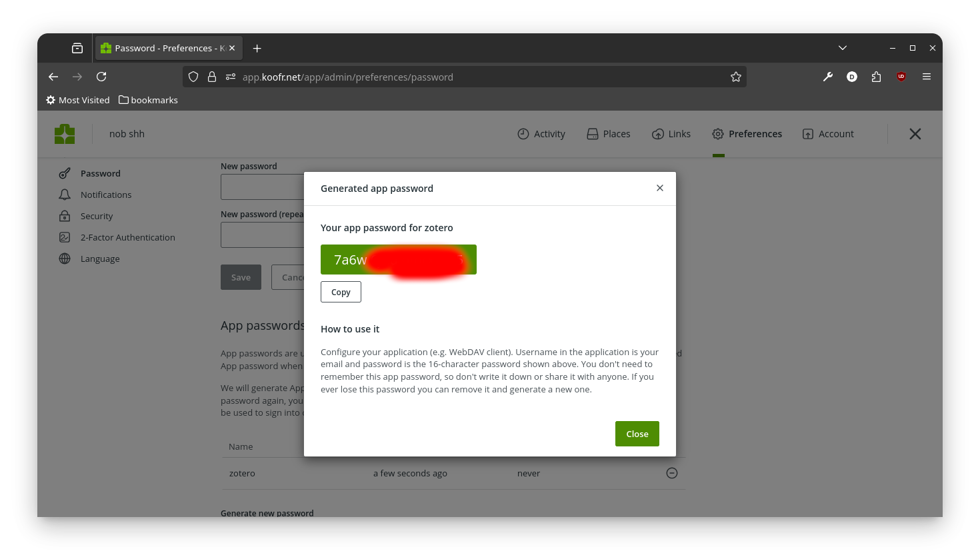Viewport: 980px width, 559px height.
Task: Open the Links page
Action: click(671, 134)
